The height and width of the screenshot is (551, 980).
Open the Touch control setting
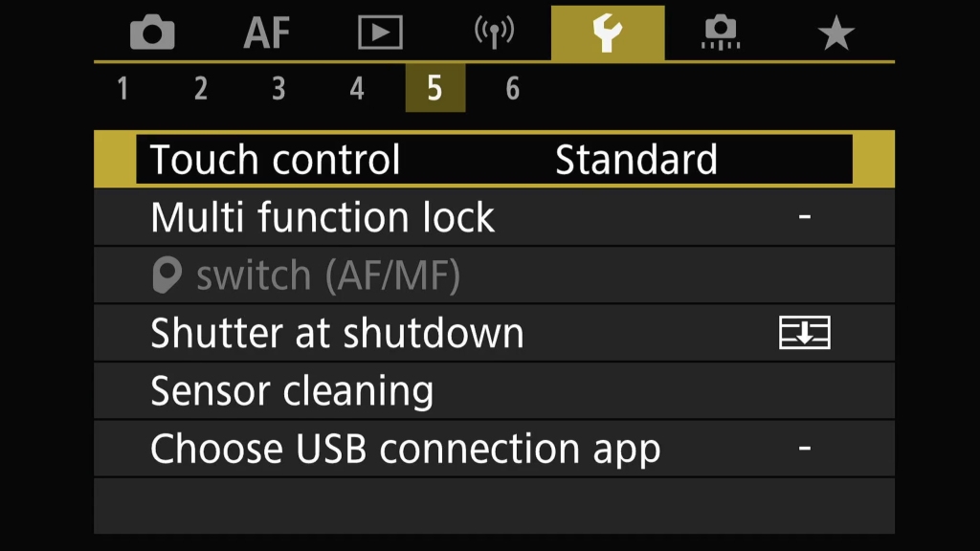pyautogui.click(x=495, y=160)
